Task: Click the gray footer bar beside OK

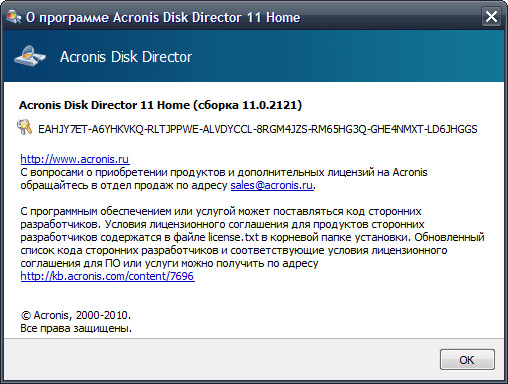Action: [x=220, y=359]
